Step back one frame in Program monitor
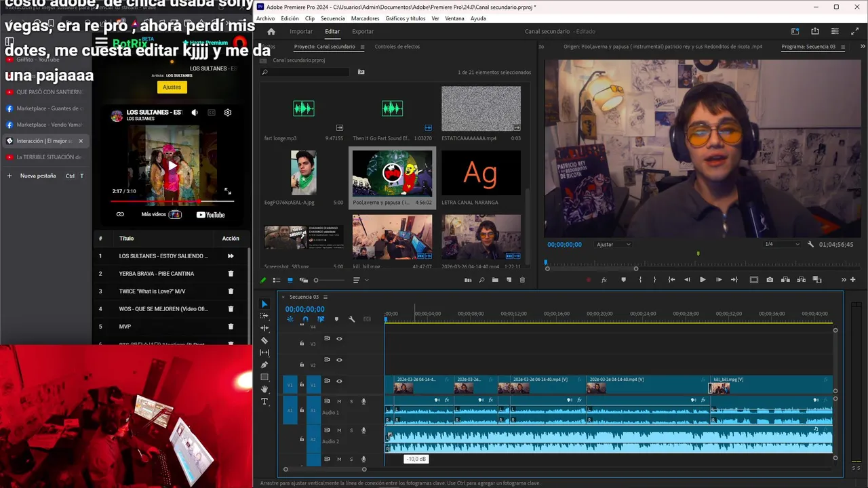This screenshot has width=868, height=488. 687,279
